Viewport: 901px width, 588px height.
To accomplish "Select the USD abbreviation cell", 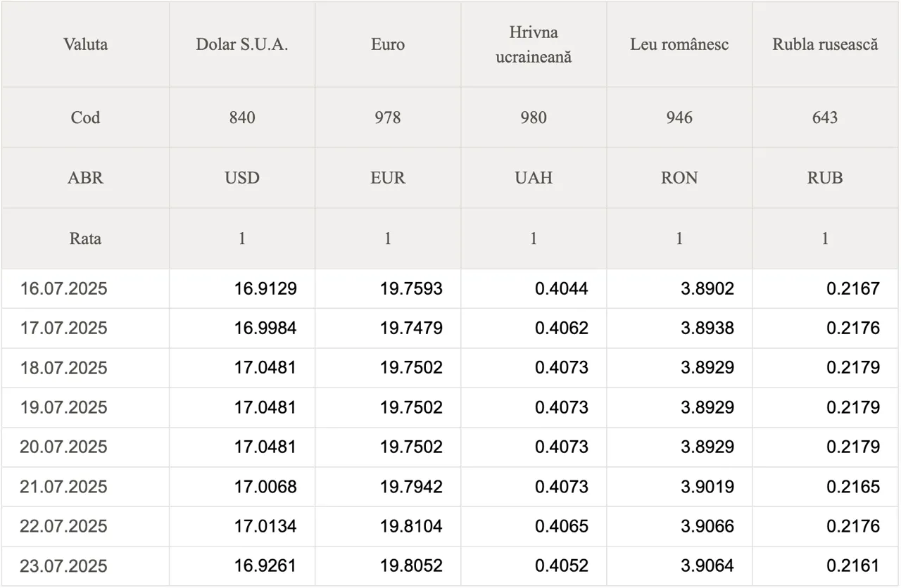I will click(242, 178).
